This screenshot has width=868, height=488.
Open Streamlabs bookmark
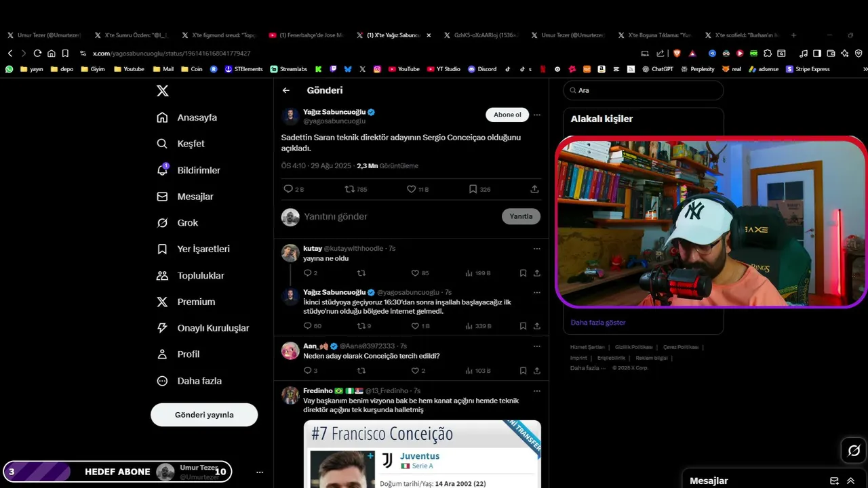(288, 69)
